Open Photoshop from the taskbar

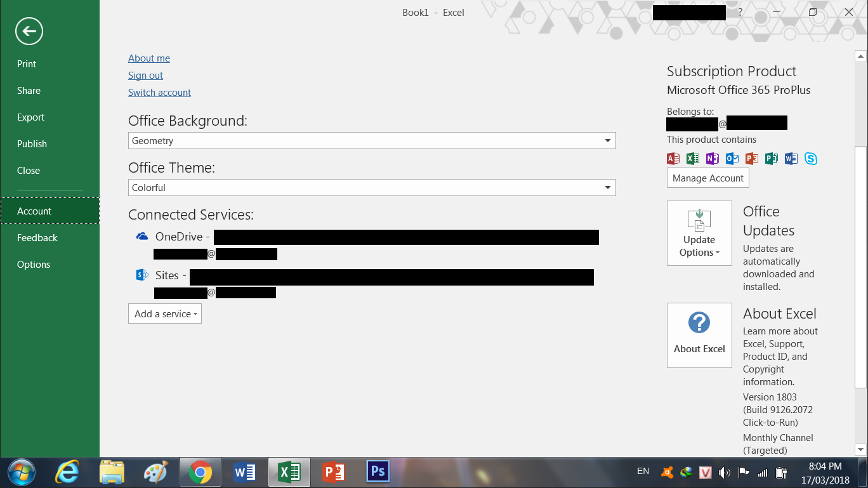[378, 472]
